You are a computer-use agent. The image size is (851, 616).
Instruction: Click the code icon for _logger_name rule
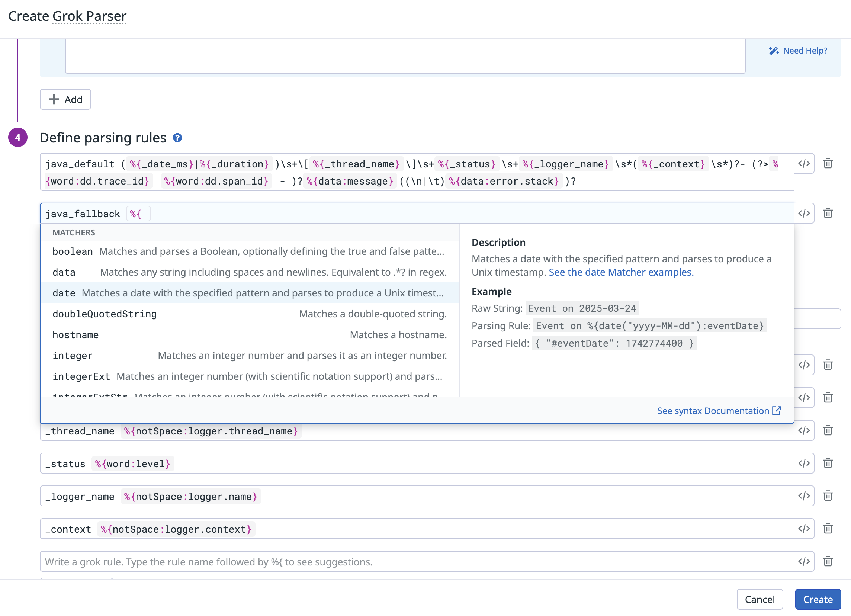pyautogui.click(x=804, y=496)
